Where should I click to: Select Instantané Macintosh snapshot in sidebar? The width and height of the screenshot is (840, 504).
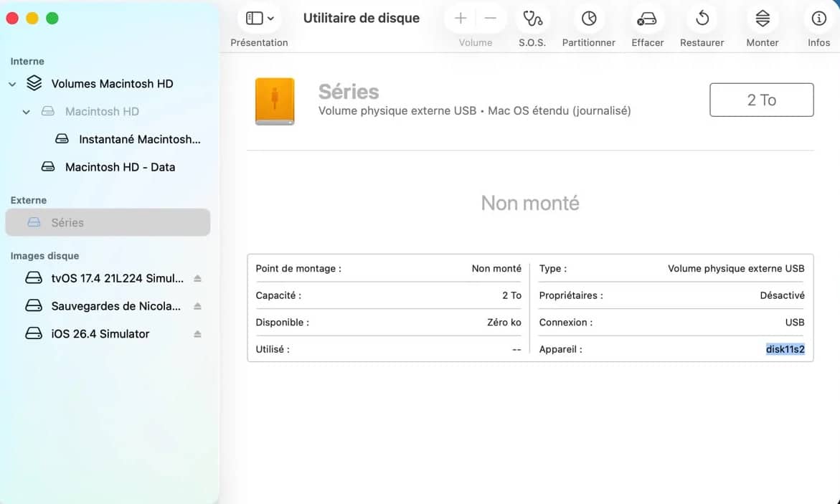pyautogui.click(x=139, y=139)
